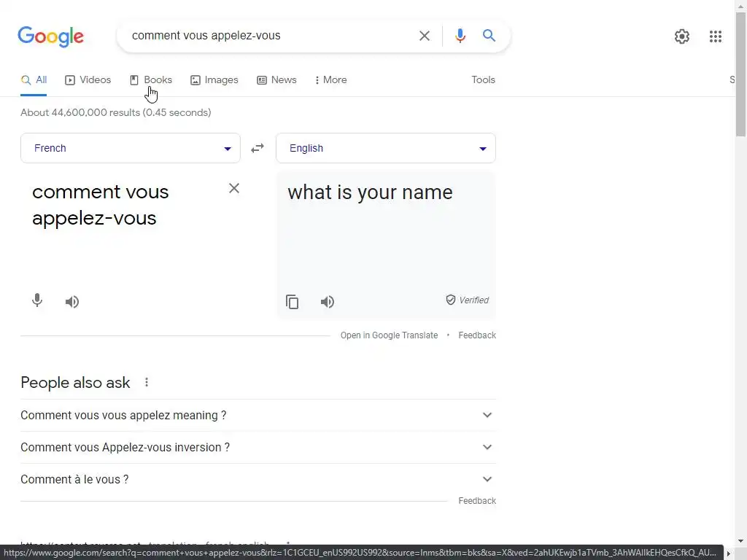Click the Open in Google Translate link

389,335
